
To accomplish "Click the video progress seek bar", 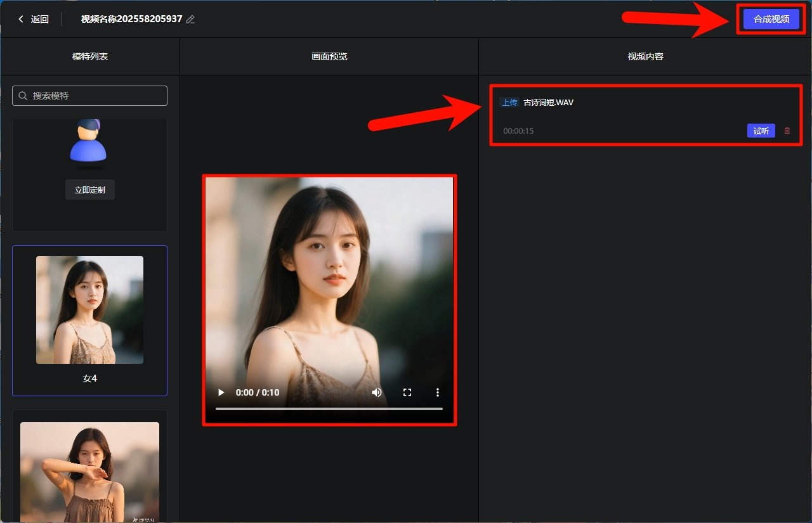I will coord(329,409).
